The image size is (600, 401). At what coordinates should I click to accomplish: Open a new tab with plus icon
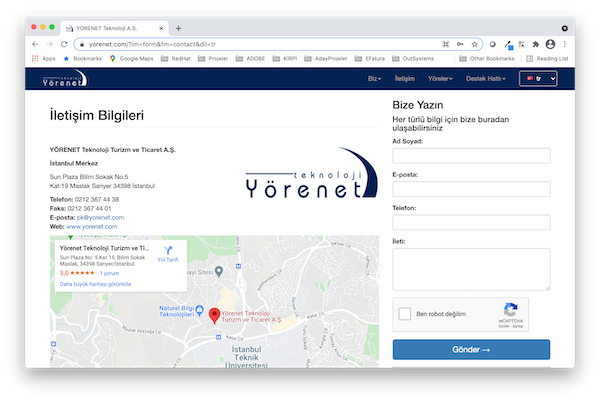(178, 28)
